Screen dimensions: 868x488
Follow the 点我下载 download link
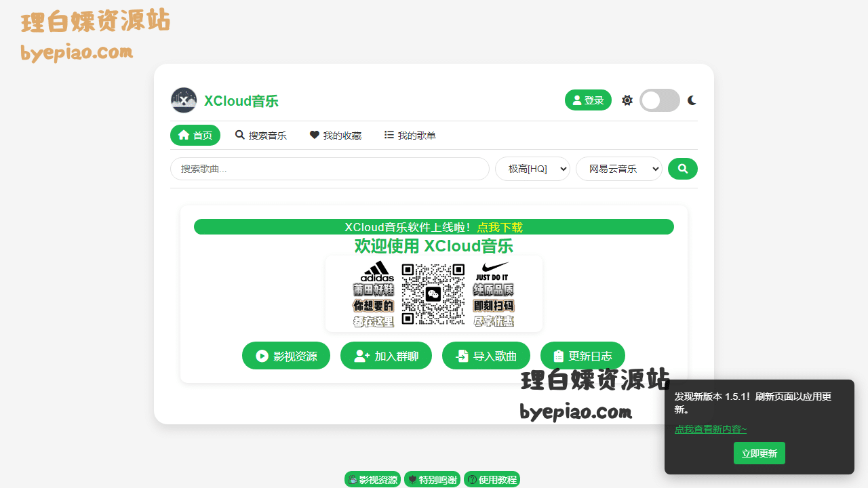pos(500,228)
